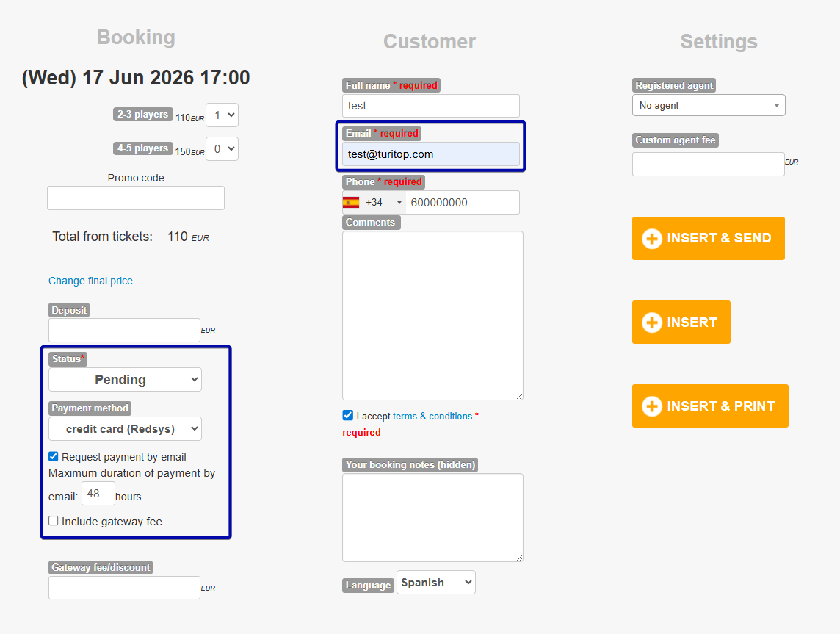Click Your booking notes (hidden) text area
This screenshot has width=840, height=634.
click(433, 518)
